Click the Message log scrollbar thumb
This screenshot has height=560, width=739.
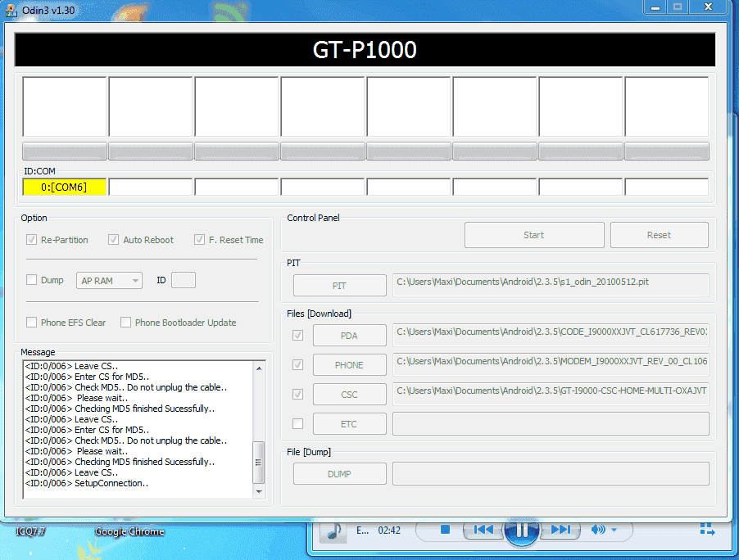point(259,462)
